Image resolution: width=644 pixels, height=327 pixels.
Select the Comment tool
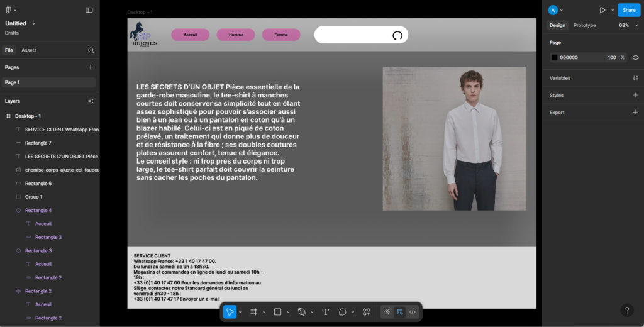[x=343, y=312]
